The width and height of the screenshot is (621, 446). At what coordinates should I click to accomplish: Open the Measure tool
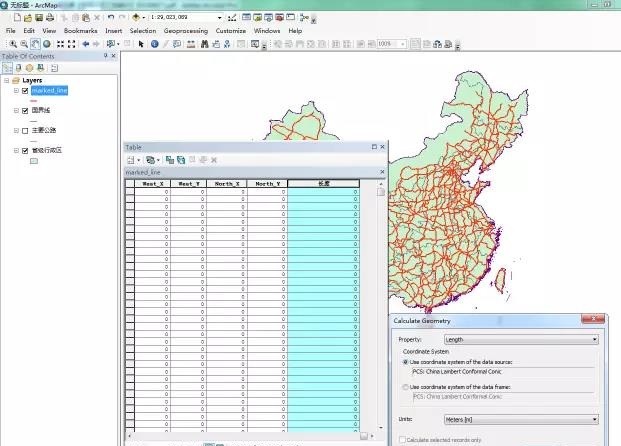(190, 44)
